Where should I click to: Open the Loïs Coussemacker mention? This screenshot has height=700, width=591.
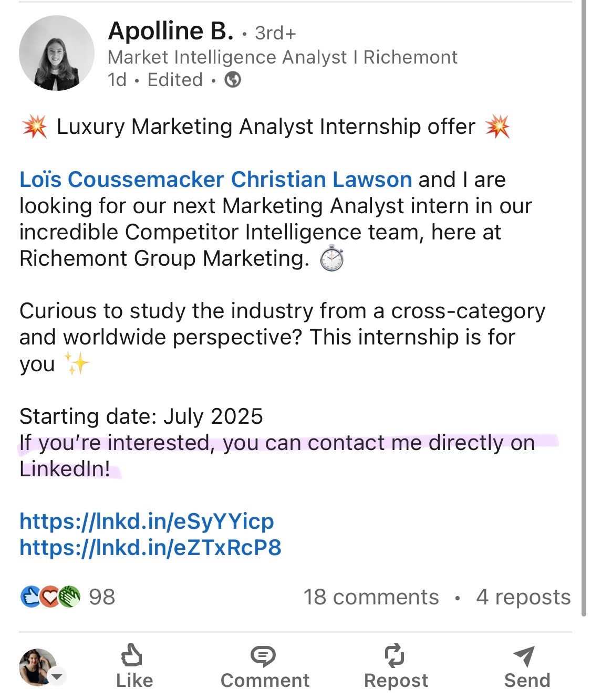pos(122,180)
